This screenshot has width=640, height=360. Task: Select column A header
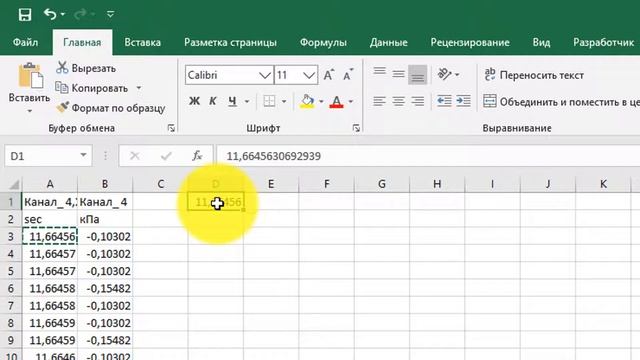tap(50, 184)
